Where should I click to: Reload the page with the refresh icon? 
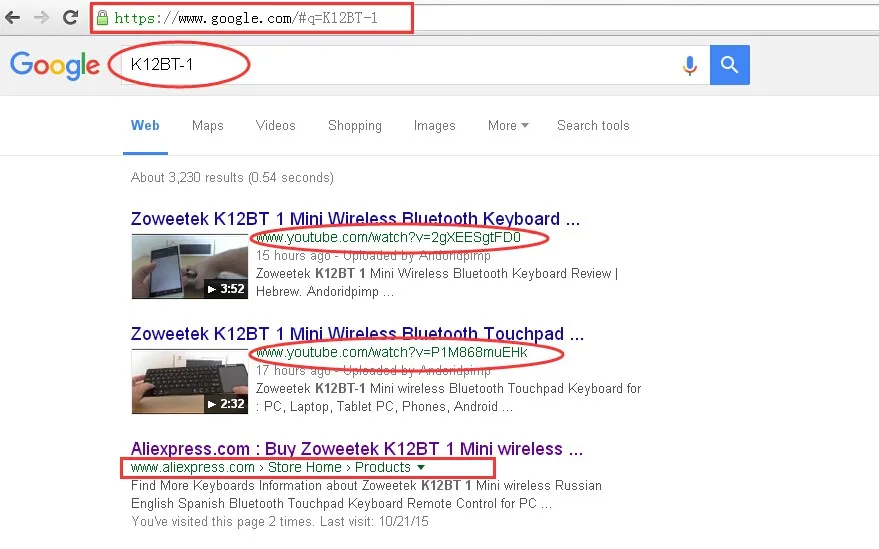70,17
